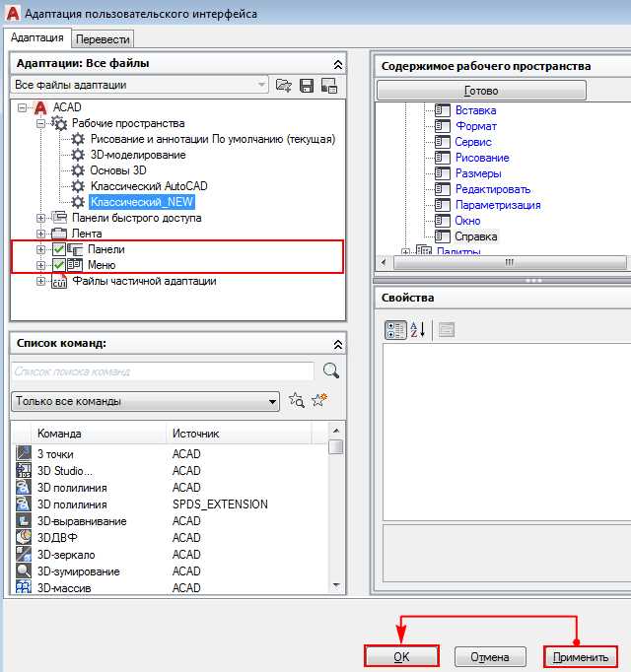Expand Файлы частичной адаптации node
This screenshot has height=672, width=631.
click(x=40, y=281)
